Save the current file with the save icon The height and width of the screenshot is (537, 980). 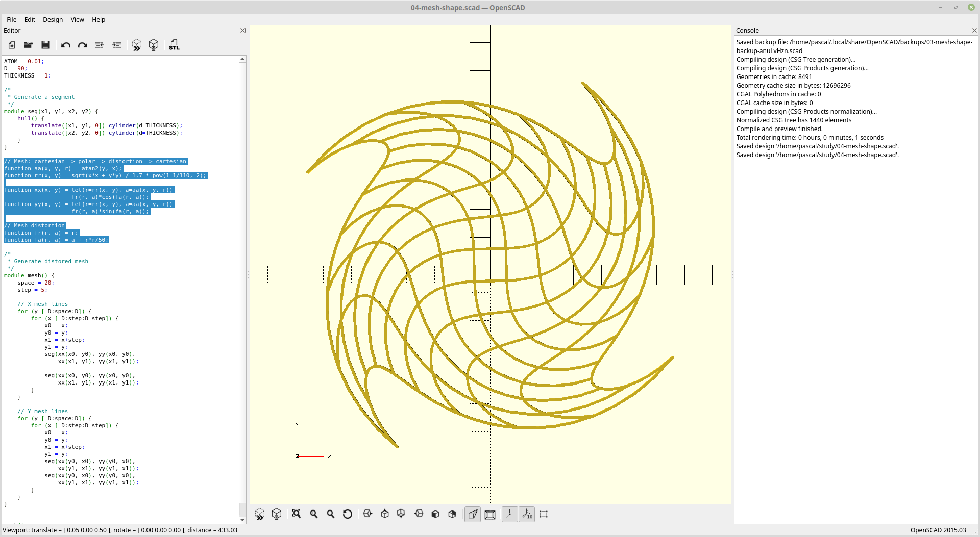pos(45,45)
